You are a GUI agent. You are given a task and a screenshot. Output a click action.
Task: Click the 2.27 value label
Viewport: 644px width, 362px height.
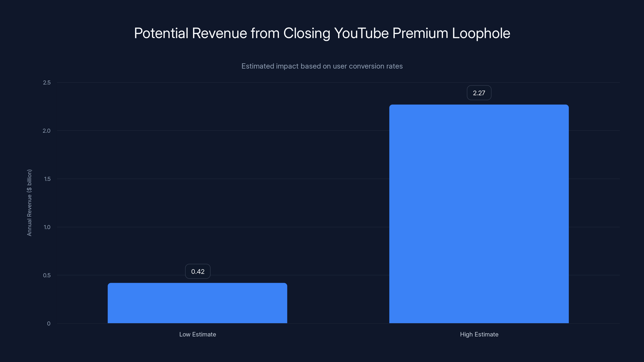479,93
